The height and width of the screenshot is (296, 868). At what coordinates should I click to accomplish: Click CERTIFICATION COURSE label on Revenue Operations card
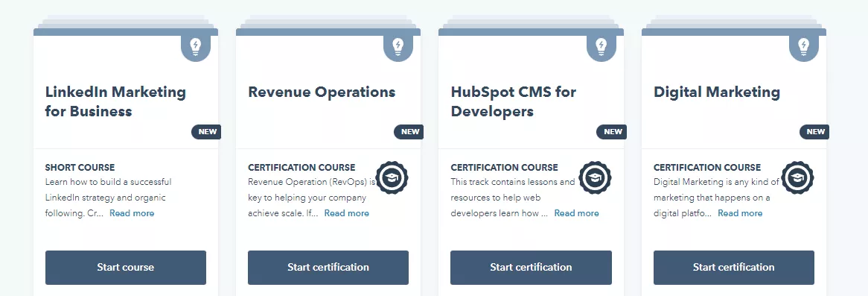point(301,168)
